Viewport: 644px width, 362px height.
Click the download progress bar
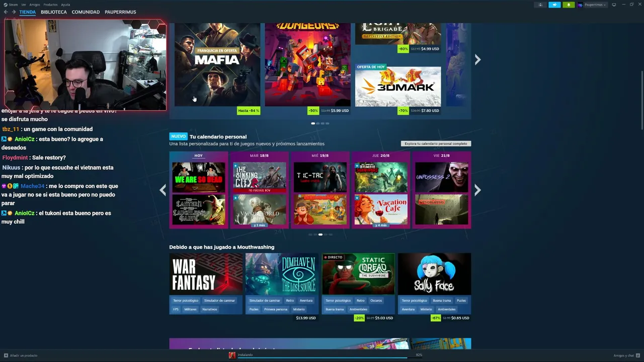[x=329, y=358]
